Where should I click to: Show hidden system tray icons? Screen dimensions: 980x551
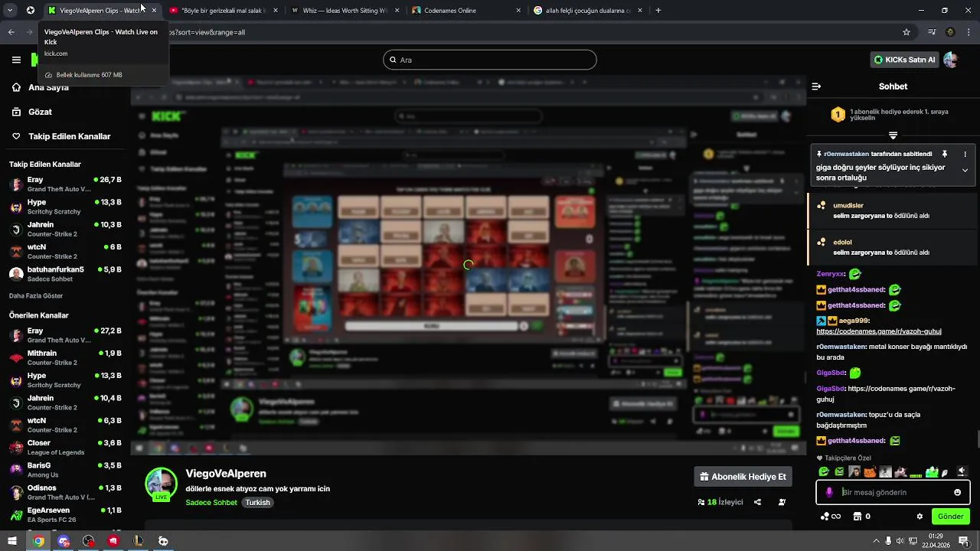[x=876, y=541]
